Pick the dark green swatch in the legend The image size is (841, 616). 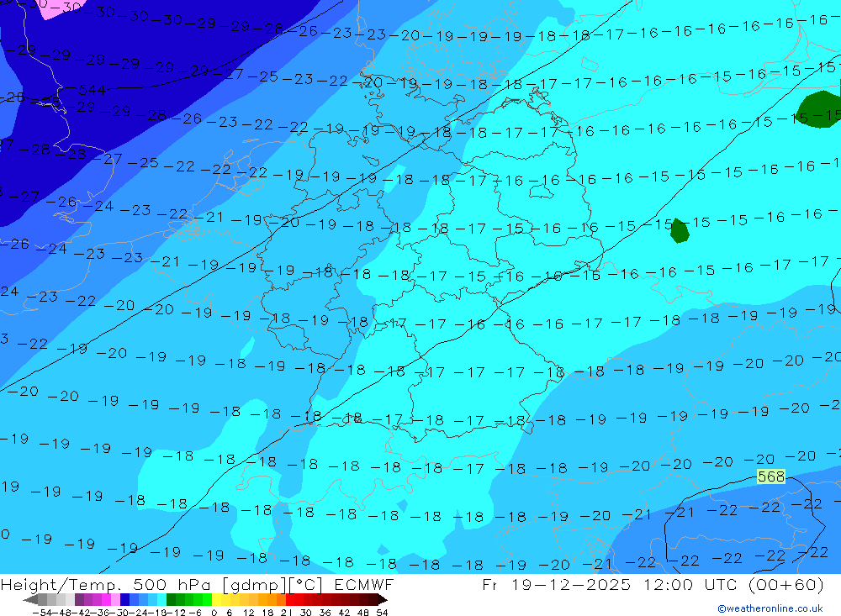coord(171,599)
